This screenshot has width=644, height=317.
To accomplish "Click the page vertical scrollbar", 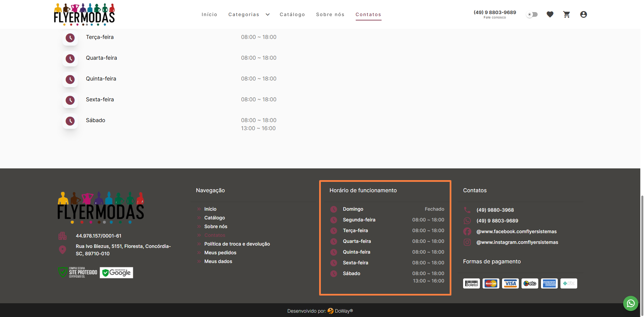I will [642, 252].
